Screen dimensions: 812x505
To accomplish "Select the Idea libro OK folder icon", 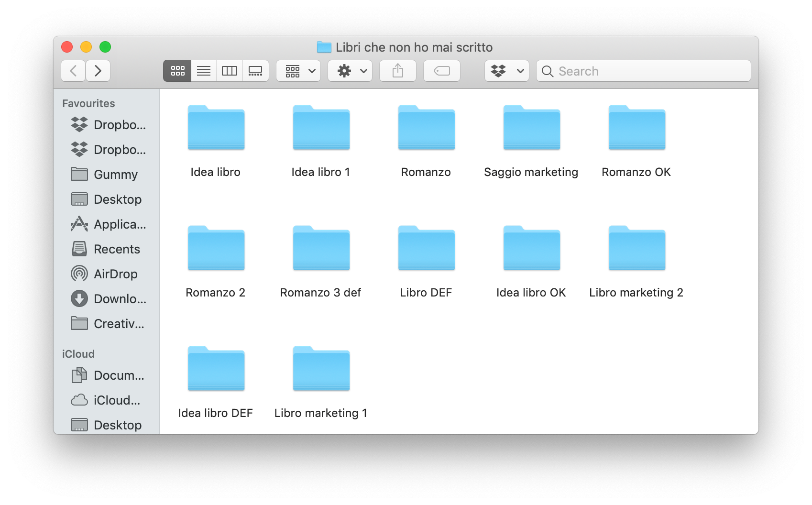I will (x=532, y=248).
